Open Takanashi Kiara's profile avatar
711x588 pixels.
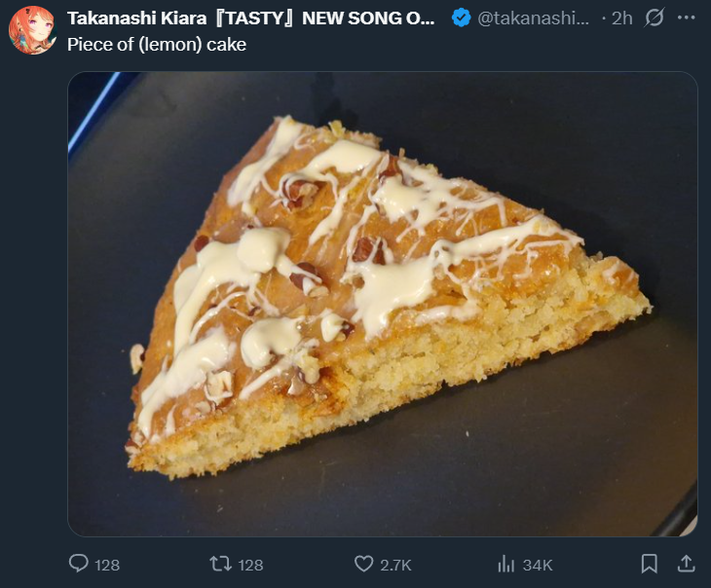32,30
